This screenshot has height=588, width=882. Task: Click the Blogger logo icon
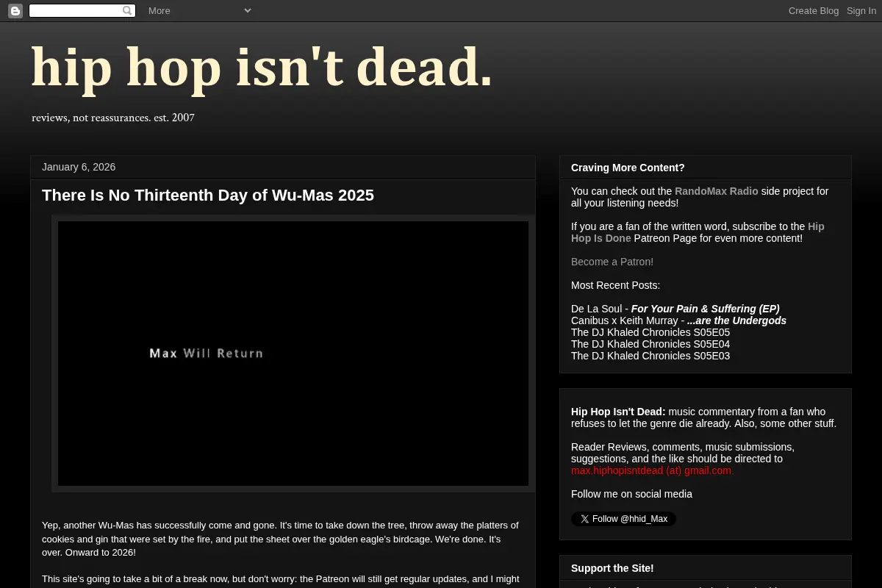pos(15,10)
